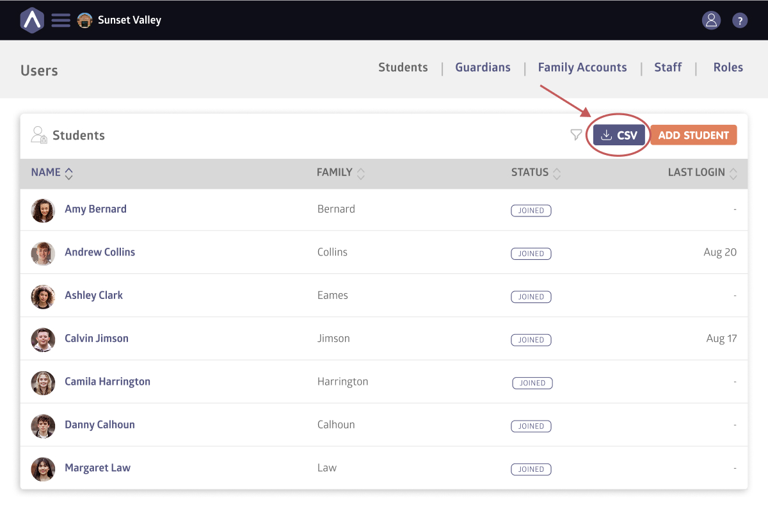Screen dimensions: 768x532
Task: Click the Sunset Valley school icon
Action: tap(84, 20)
